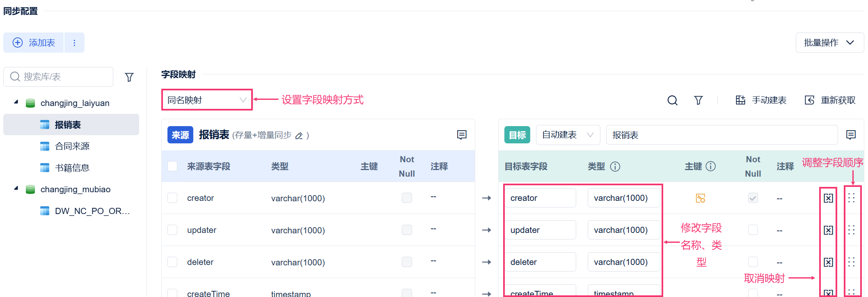Viewport: 868px width, 297px height.
Task: Select the 合同来源 table in tree
Action: click(x=72, y=146)
